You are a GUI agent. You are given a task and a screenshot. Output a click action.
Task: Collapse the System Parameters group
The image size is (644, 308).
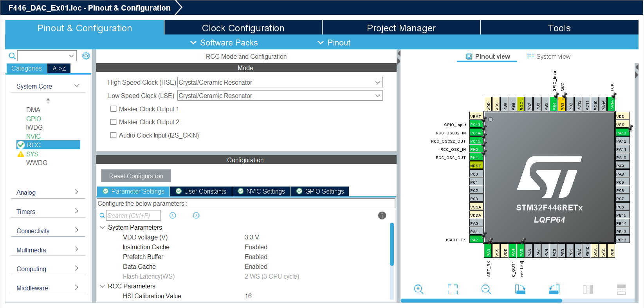[102, 227]
